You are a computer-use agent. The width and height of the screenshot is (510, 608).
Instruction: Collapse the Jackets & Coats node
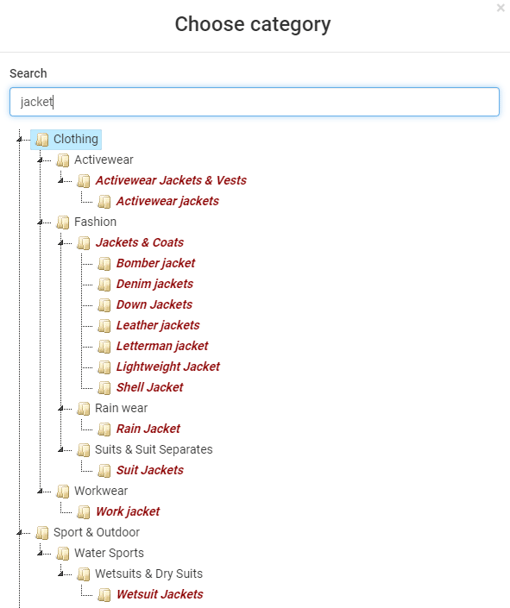[61, 243]
